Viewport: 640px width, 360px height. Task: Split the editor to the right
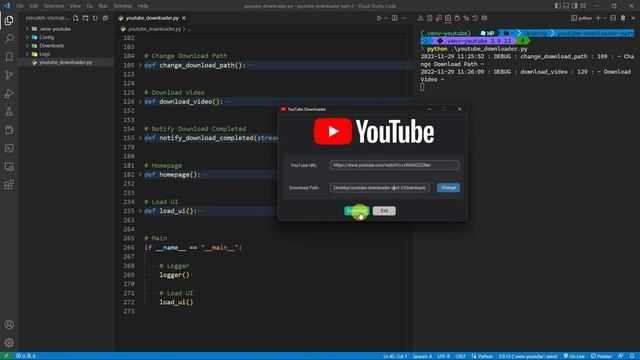coord(395,18)
